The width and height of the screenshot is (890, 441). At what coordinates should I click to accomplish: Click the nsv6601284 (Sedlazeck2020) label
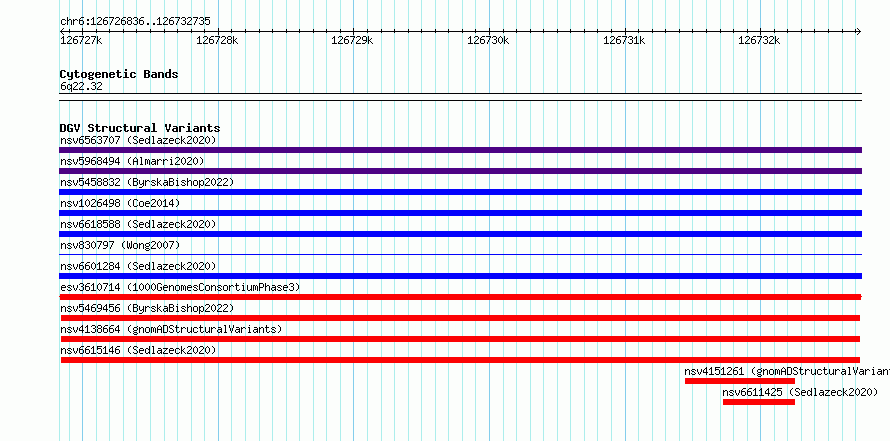138,266
